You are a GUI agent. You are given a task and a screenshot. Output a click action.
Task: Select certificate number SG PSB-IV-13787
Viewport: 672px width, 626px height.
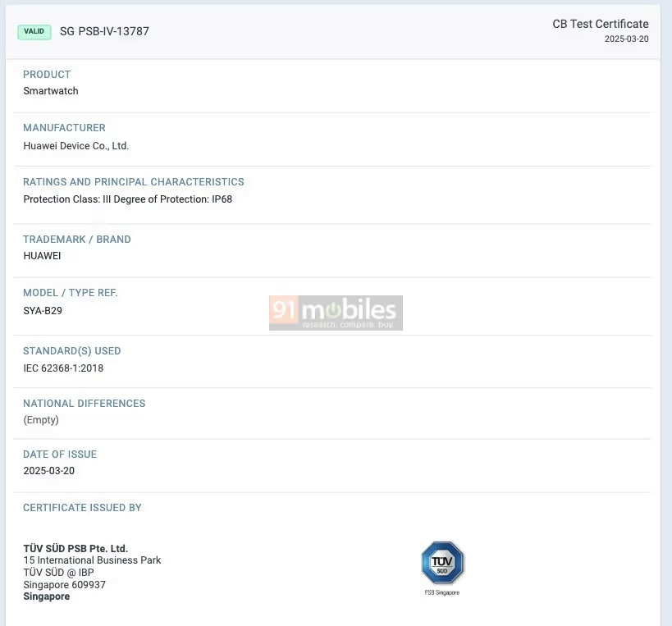point(104,31)
